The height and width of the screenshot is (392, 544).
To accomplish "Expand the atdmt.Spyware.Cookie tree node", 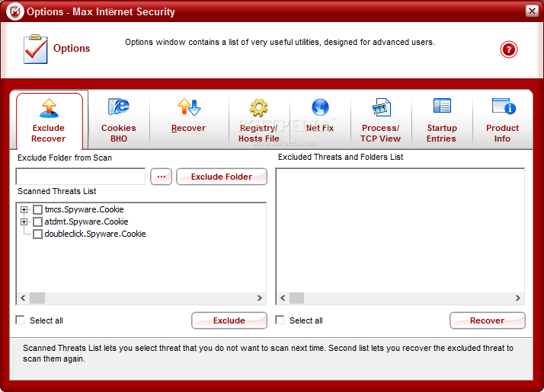I will [x=24, y=221].
